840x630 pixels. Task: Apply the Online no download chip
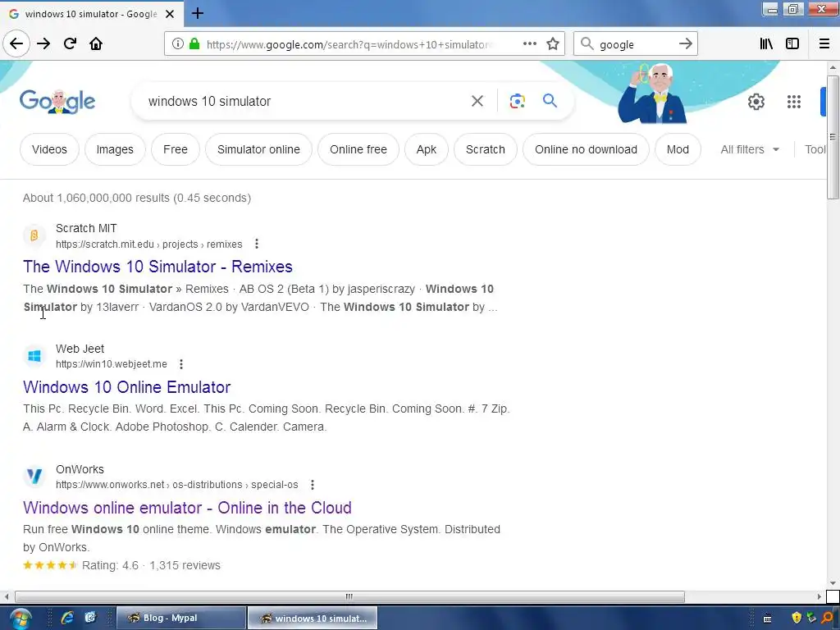[x=586, y=149]
